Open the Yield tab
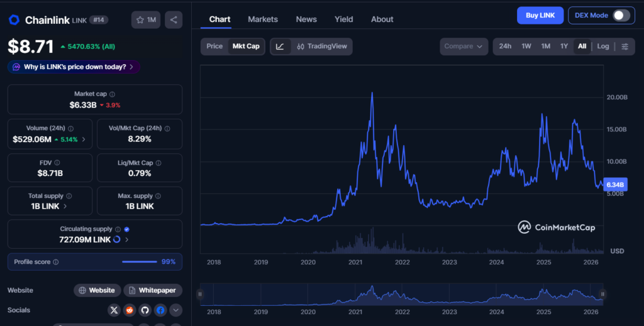 344,19
